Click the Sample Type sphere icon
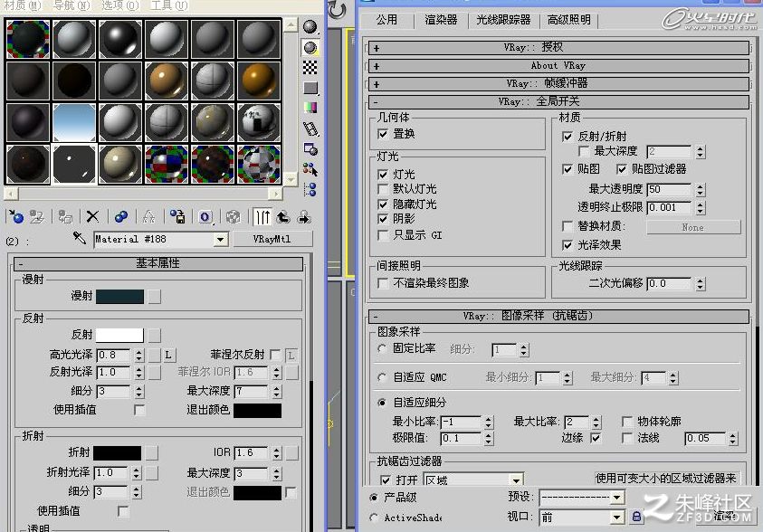This screenshot has width=763, height=532. tap(310, 27)
